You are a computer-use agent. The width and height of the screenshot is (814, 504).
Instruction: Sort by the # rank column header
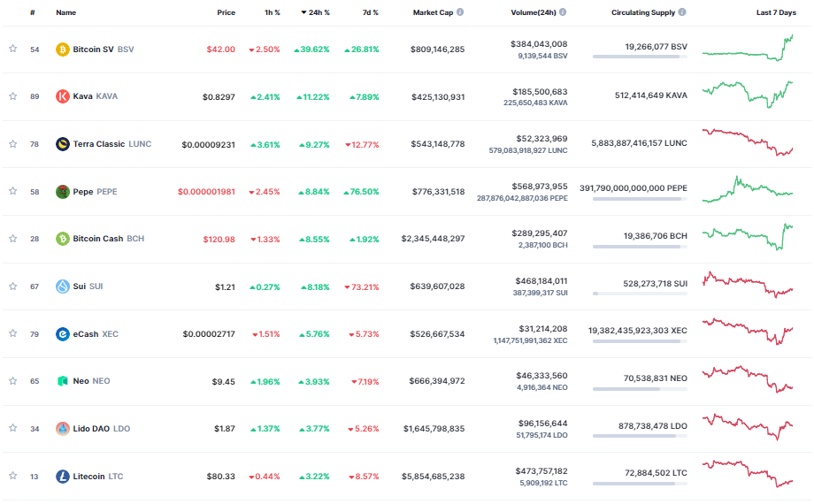[x=33, y=12]
